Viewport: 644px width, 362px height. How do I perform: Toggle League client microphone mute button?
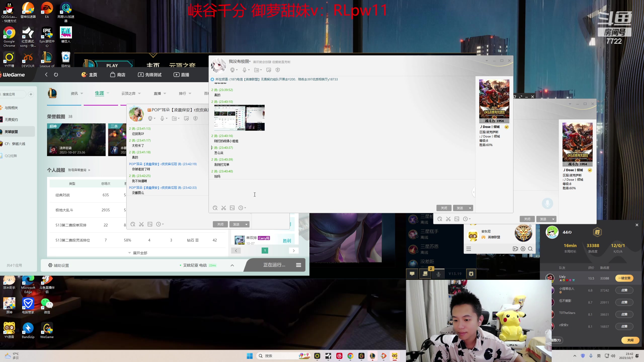[438, 274]
